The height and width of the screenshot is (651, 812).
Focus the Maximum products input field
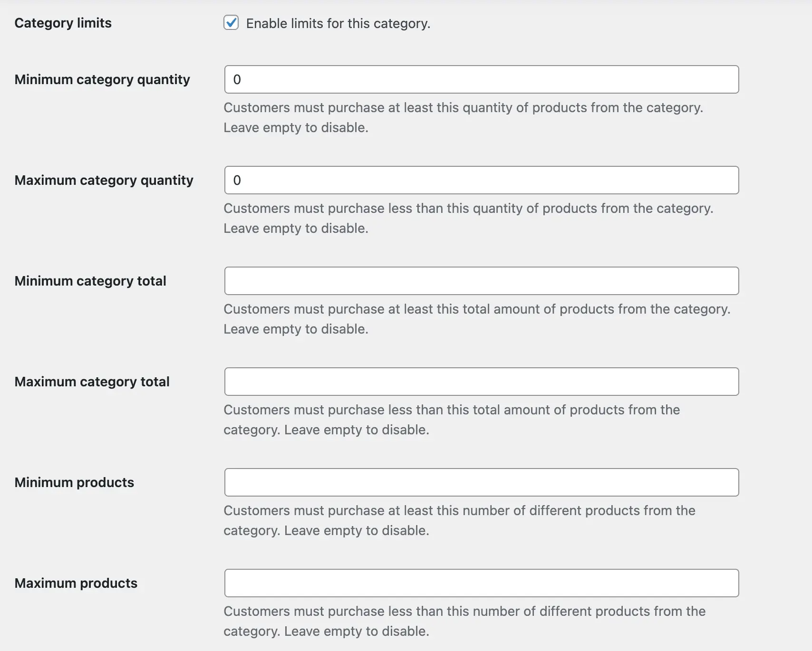481,583
